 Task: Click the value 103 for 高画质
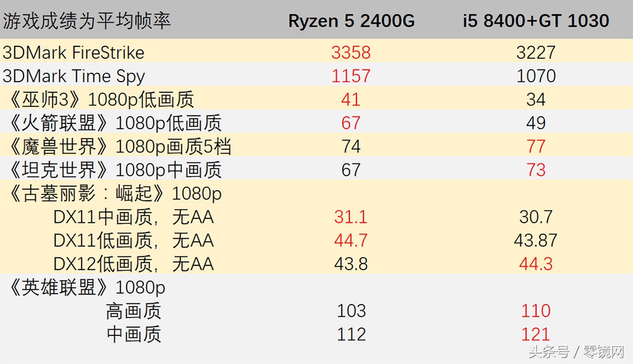click(x=351, y=311)
